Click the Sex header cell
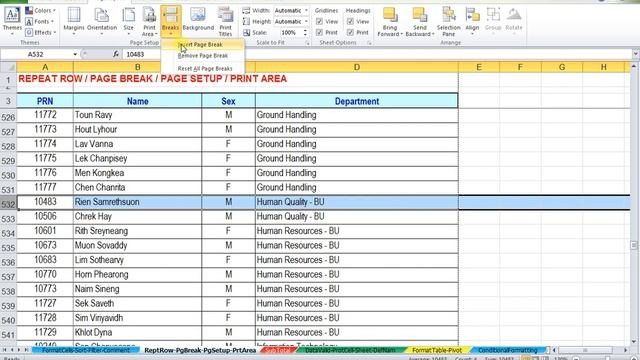Image resolution: width=640 pixels, height=360 pixels. coord(228,101)
